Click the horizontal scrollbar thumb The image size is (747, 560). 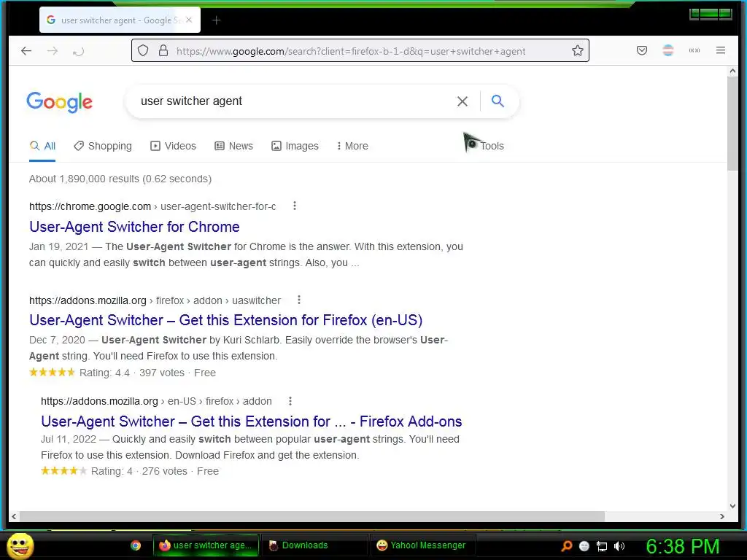coord(312,516)
